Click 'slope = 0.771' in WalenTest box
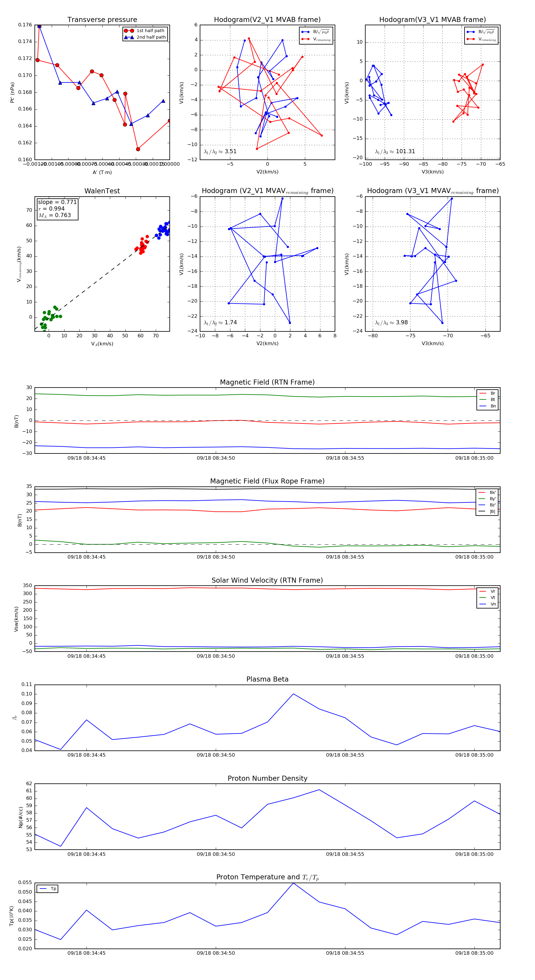The height and width of the screenshot is (980, 535). tap(57, 202)
